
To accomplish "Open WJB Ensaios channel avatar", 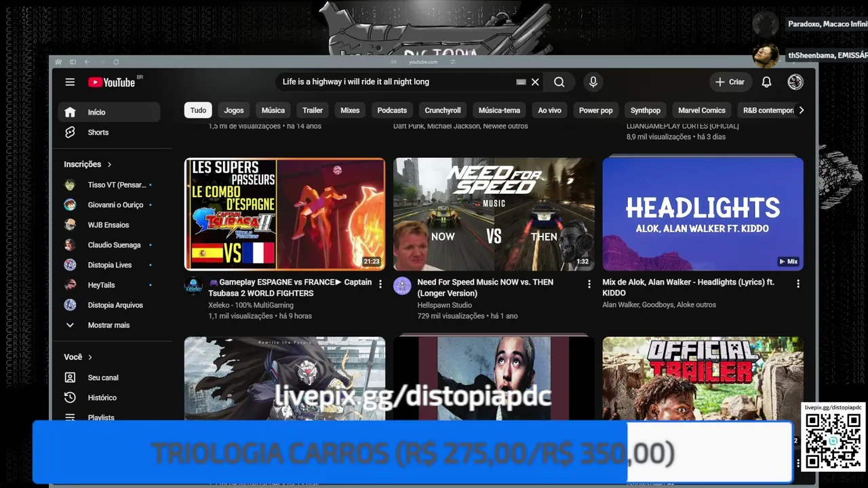I will tap(70, 225).
